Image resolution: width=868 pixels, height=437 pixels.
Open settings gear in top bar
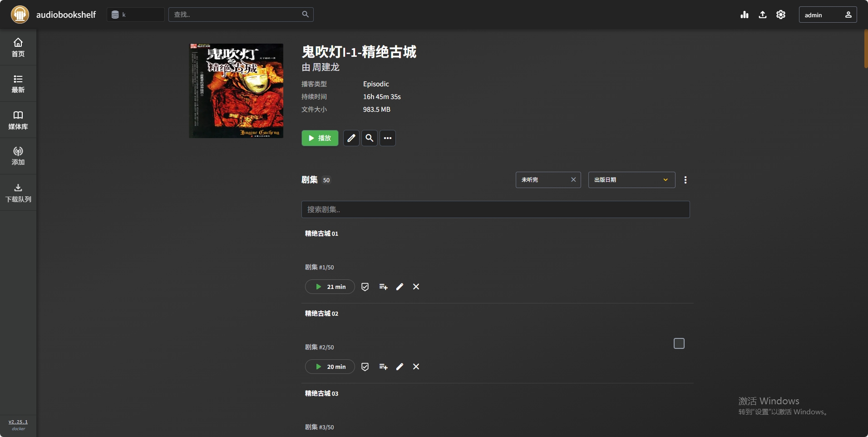point(781,15)
